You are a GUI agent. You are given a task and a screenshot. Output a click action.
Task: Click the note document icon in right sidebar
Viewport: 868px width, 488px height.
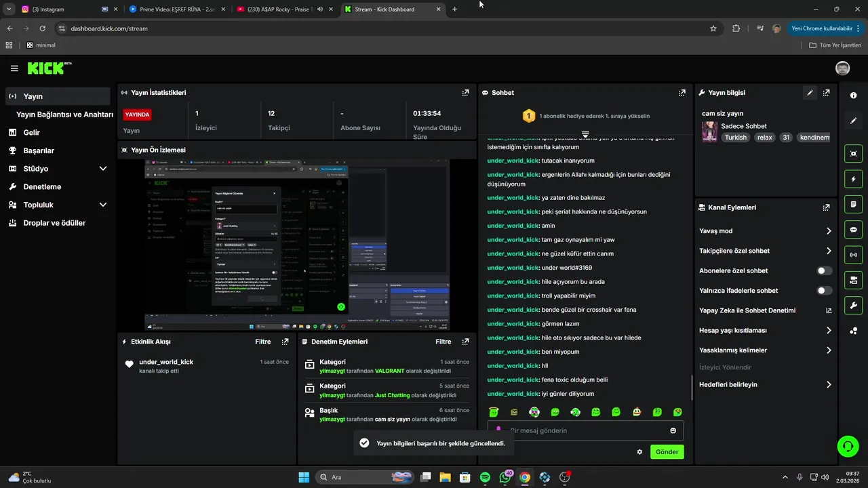coord(853,204)
